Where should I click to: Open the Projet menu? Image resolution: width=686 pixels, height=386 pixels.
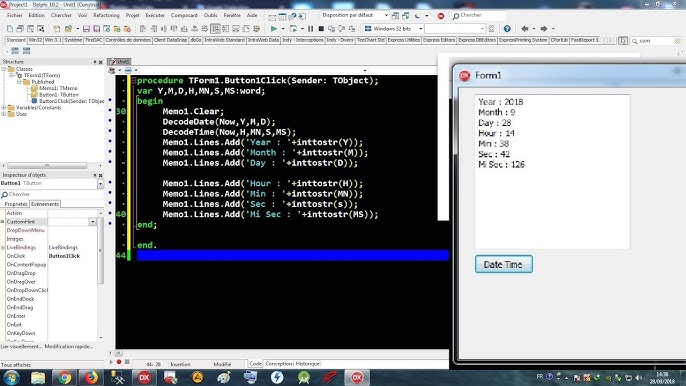pyautogui.click(x=133, y=15)
